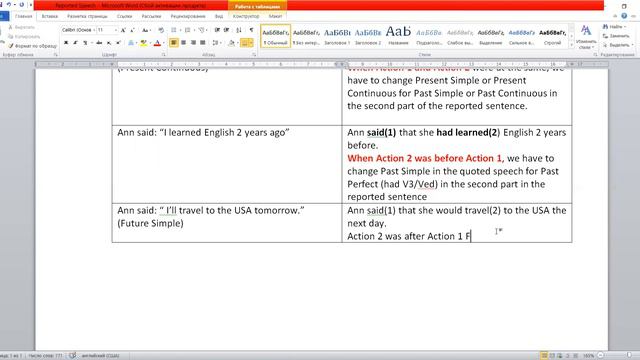Apply the Название style
This screenshot has width=640, height=360.
tap(398, 36)
